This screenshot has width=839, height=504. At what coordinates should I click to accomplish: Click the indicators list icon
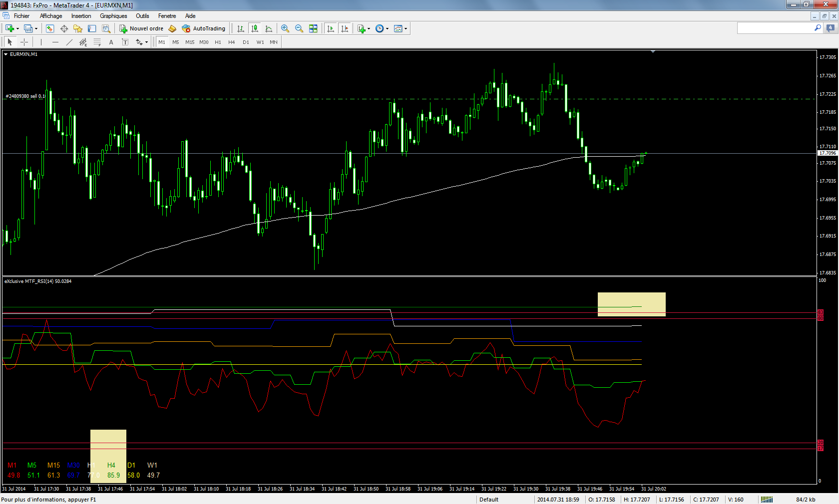point(362,28)
